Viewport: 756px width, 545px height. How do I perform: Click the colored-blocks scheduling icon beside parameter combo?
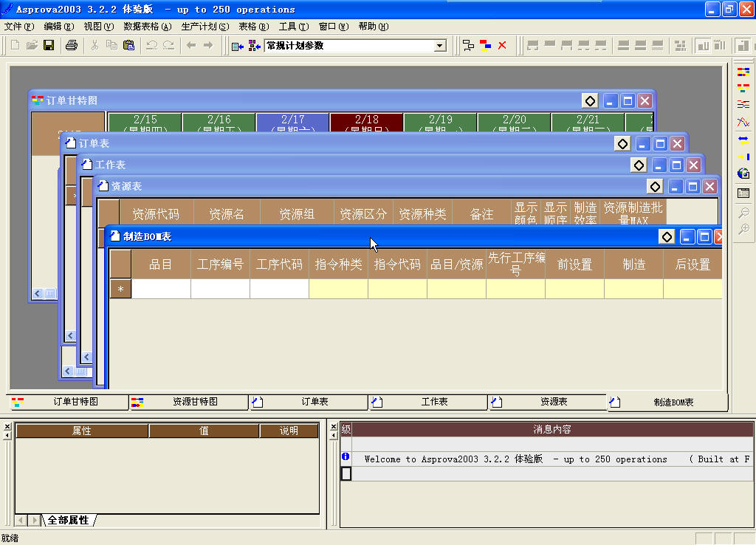pos(254,46)
